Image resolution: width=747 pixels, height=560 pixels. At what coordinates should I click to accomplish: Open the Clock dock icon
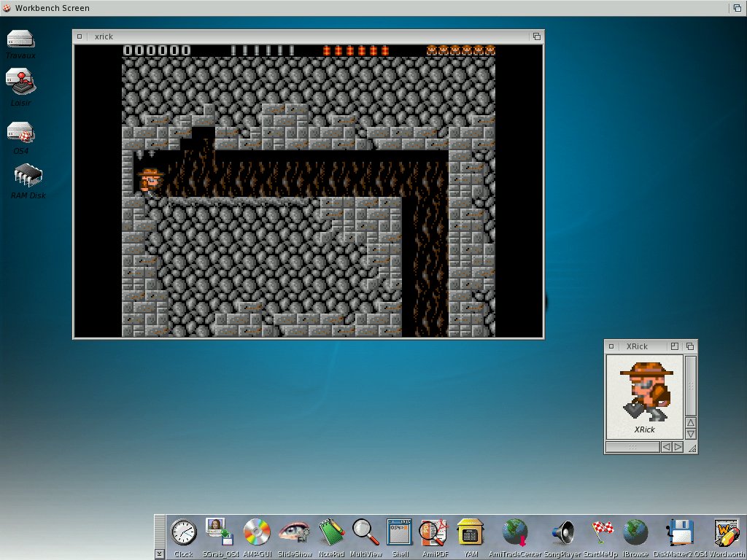click(x=183, y=532)
